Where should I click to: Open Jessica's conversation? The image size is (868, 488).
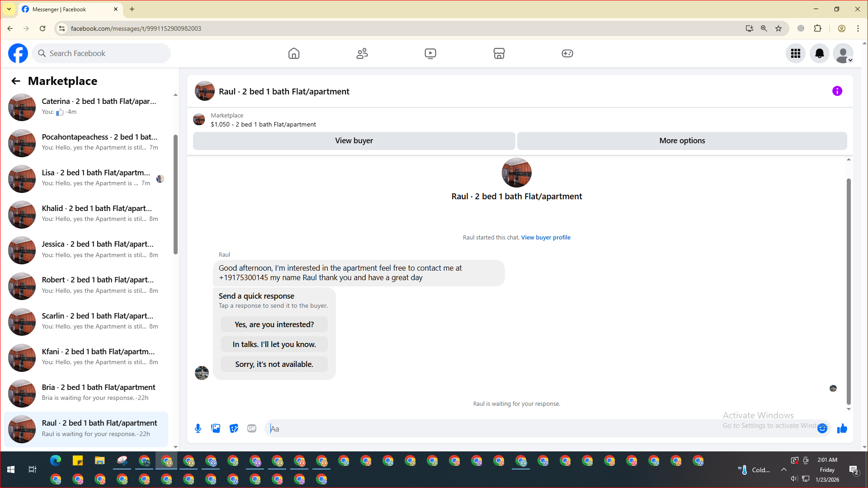(86, 250)
